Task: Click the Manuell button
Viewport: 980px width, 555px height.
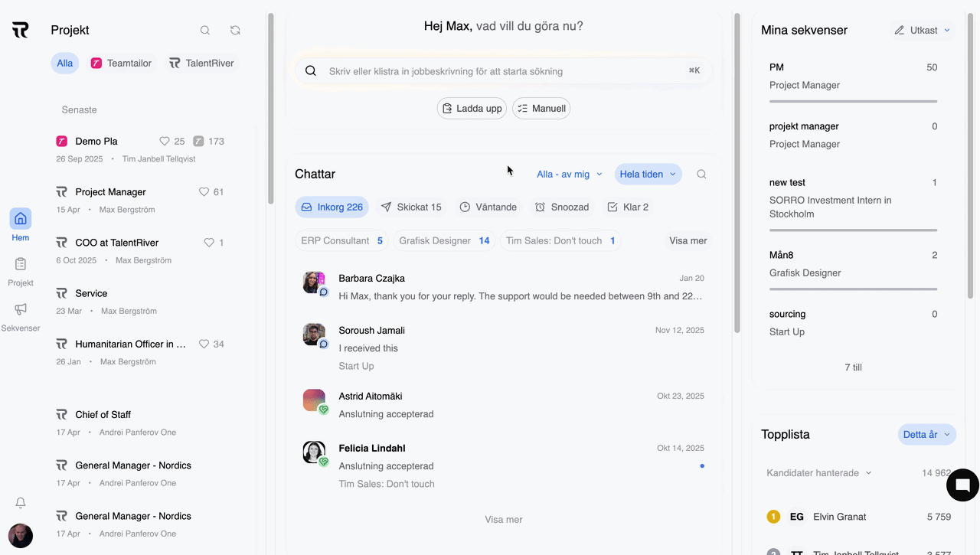Action: pos(541,109)
